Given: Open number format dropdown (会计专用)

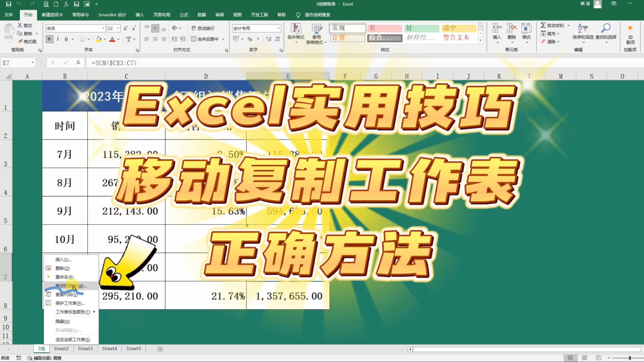Looking at the screenshot, I should click(x=278, y=28).
